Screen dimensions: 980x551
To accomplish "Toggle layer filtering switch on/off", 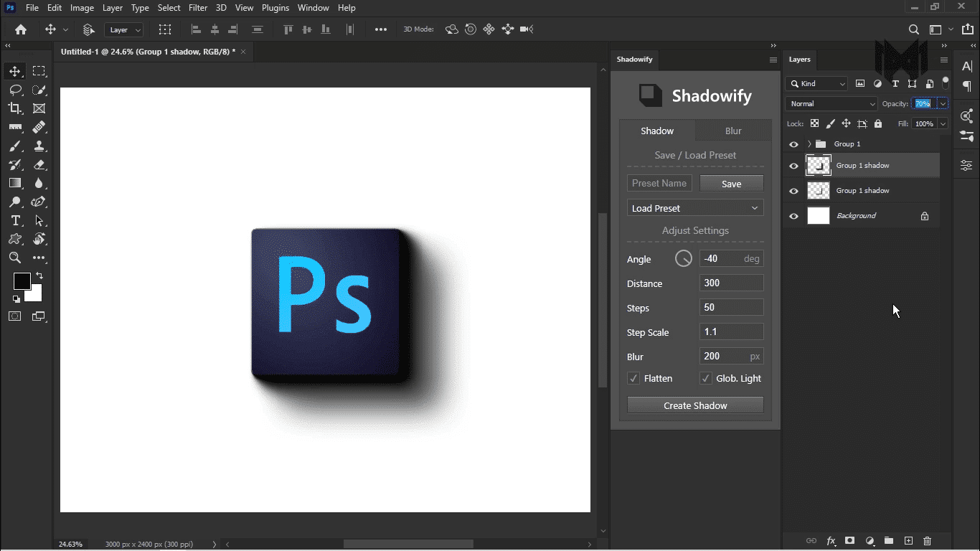I will click(x=946, y=83).
